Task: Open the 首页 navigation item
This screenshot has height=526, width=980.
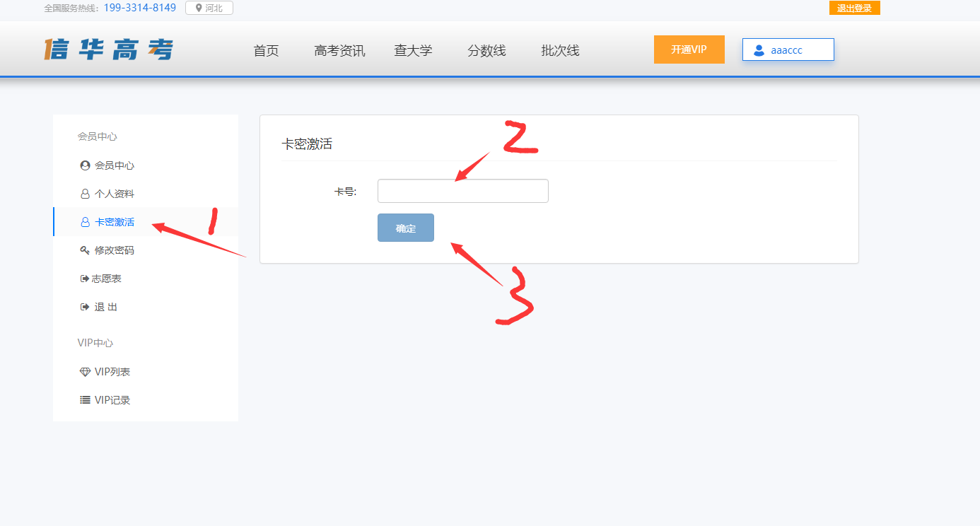Action: pos(267,51)
